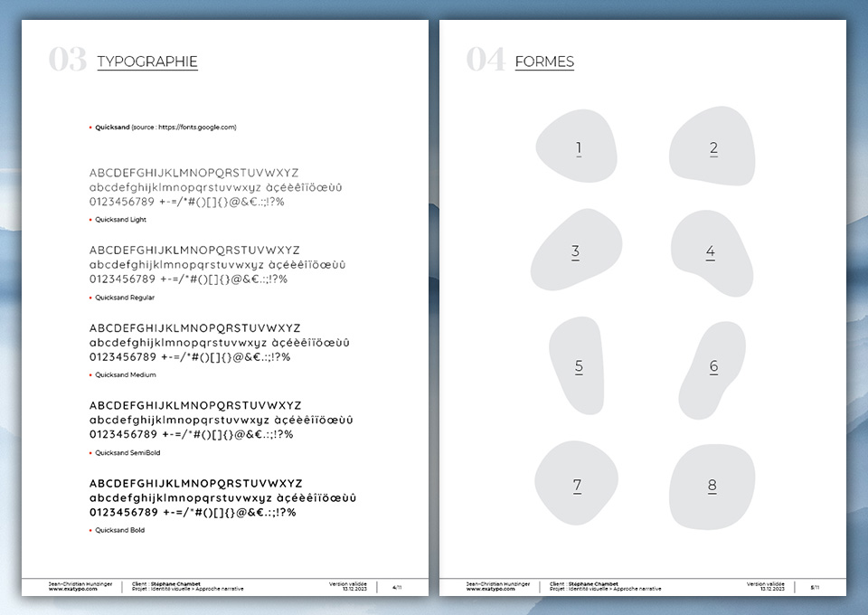Select grey blob shape number 7
The height and width of the screenshot is (615, 868).
(576, 483)
